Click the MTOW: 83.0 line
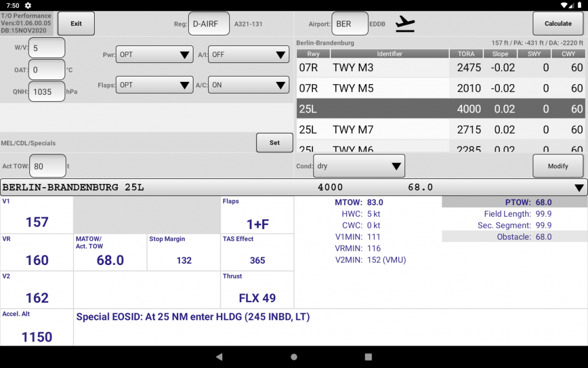 point(359,202)
